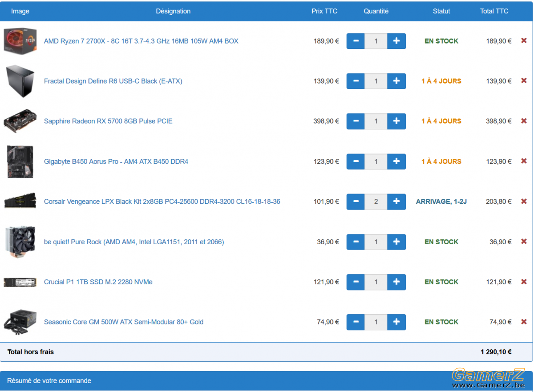Screen dimensions: 534x392
Task: Add one more Gigabyte B450 Aorus Pro
Action: [396, 161]
